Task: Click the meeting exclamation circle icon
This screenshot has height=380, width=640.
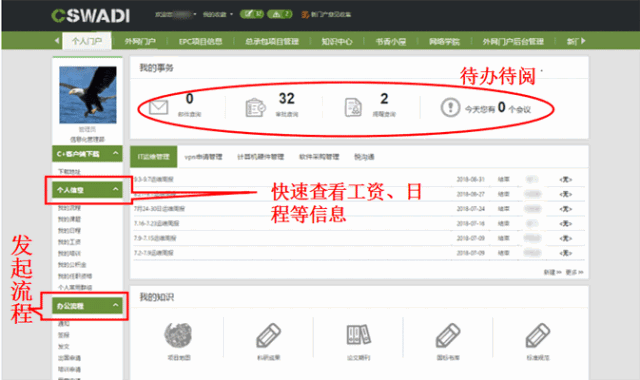Action: pyautogui.click(x=450, y=107)
